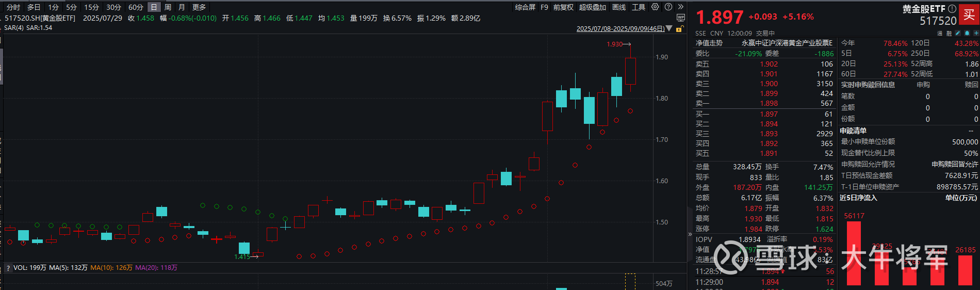Image resolution: width=980 pixels, height=290 pixels.
Task: Click the 最小申赎单位份额 500,000 row
Action: (x=909, y=141)
